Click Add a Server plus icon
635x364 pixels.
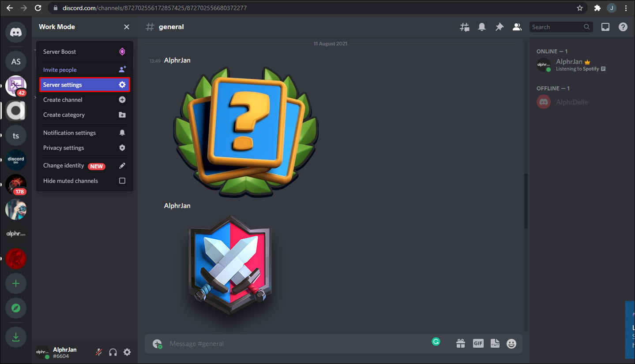pos(15,283)
